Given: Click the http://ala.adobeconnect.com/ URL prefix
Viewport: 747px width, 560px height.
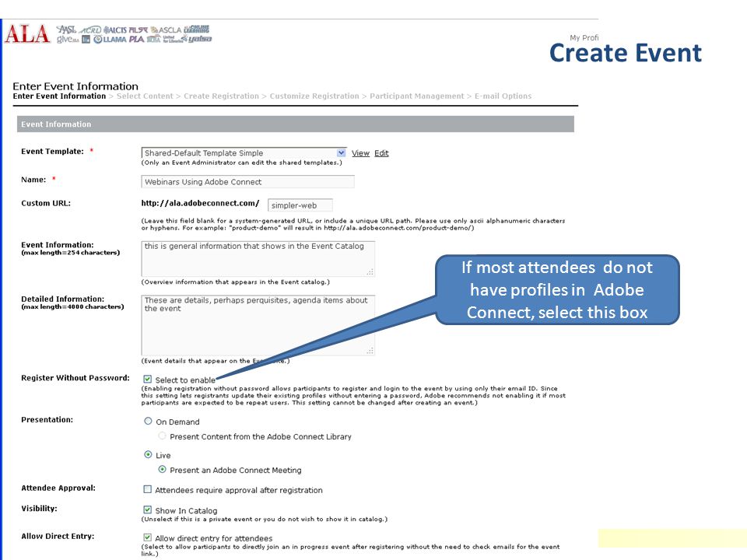Looking at the screenshot, I should [200, 203].
